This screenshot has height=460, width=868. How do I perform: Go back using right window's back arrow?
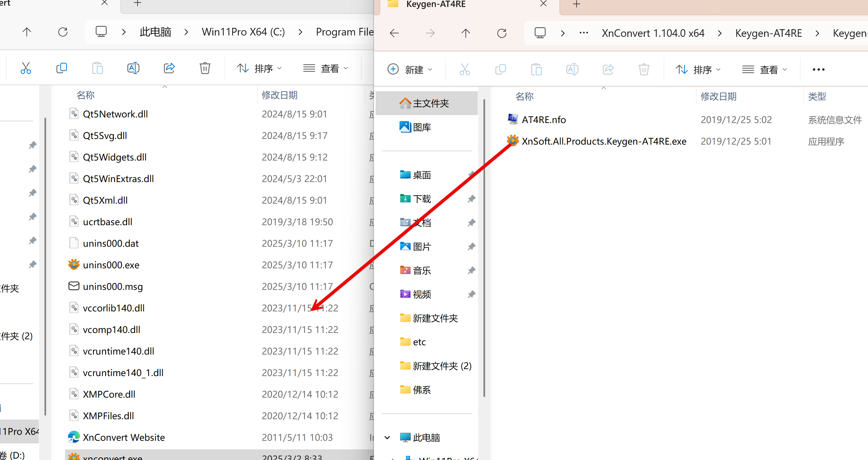click(394, 33)
